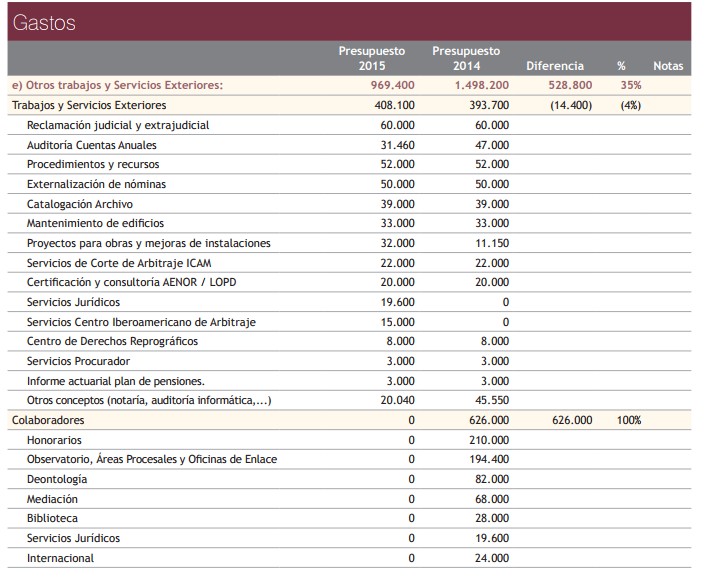Click the value 15.000

coord(397,322)
